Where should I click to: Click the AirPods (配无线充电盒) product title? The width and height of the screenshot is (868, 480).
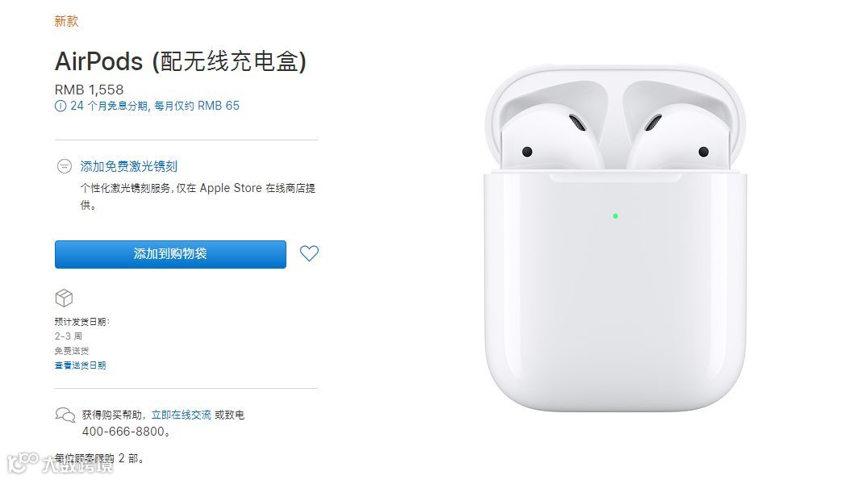(x=181, y=61)
